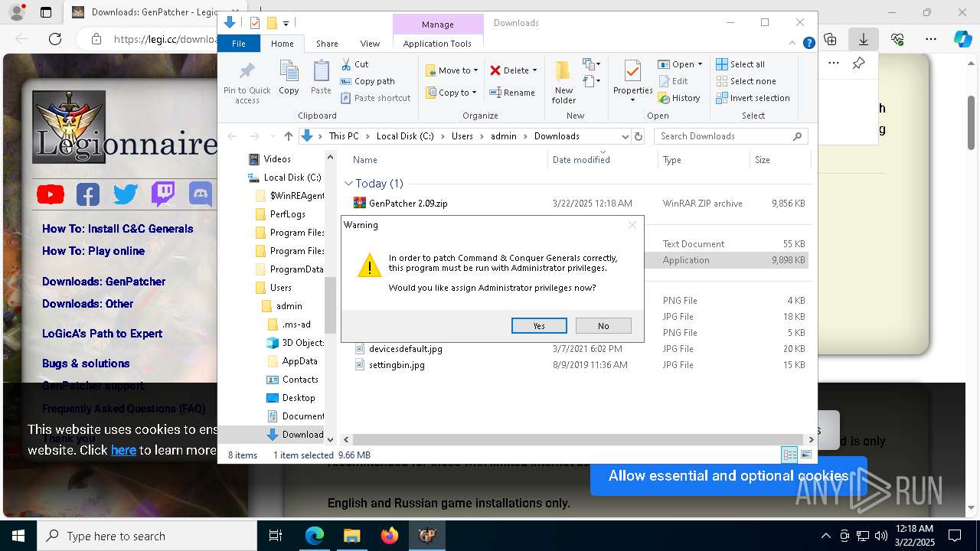Open the Facebook icon on Legionnaire site
Screen dimensions: 980x551
pos(88,194)
